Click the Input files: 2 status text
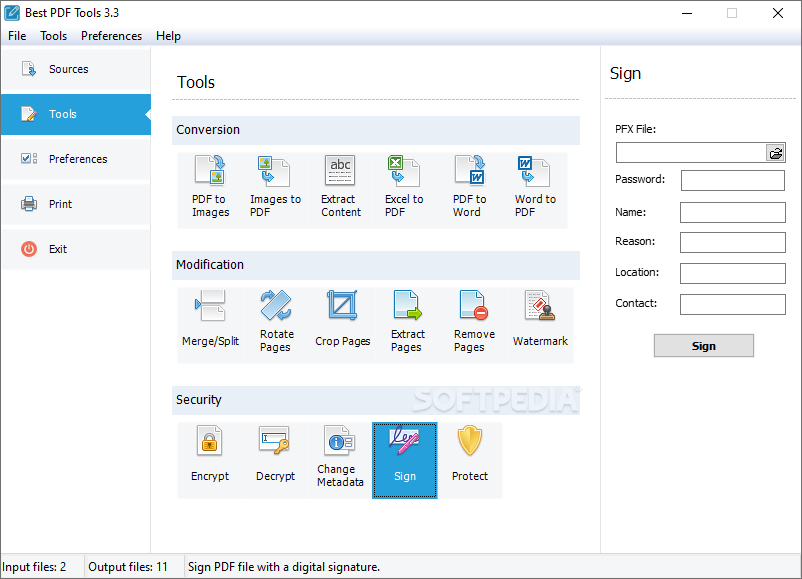The image size is (802, 579). tap(34, 567)
